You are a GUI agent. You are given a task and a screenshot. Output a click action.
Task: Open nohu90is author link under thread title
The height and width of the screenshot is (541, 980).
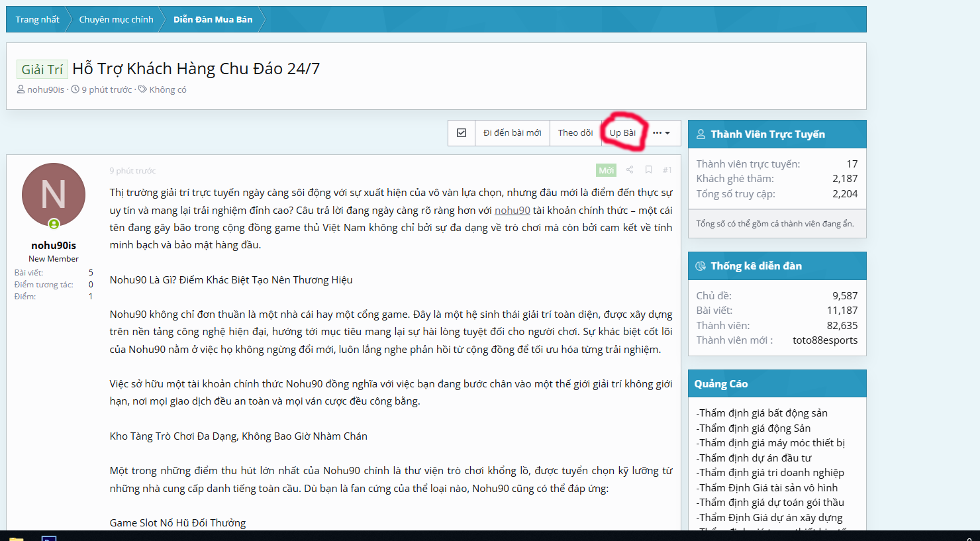tap(46, 90)
